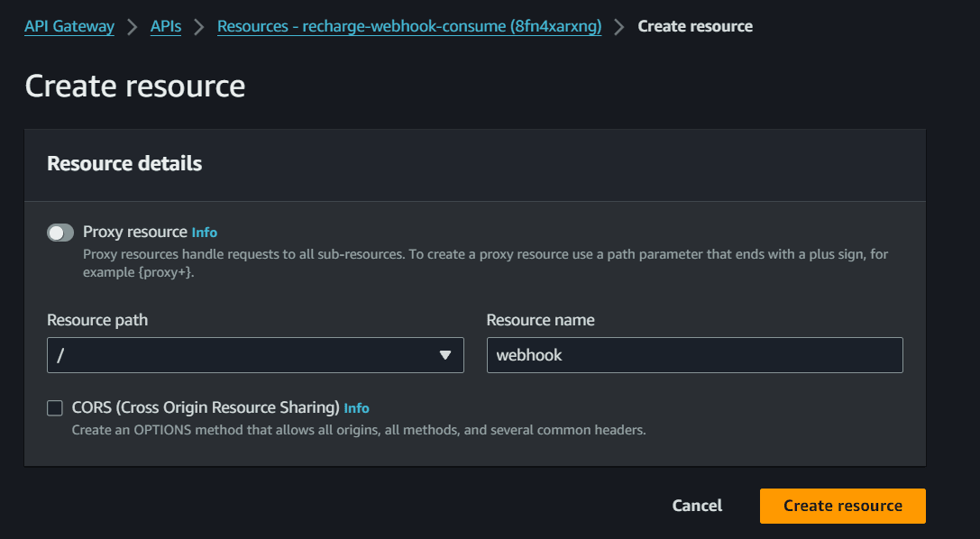Click the Cancel button

(x=697, y=506)
